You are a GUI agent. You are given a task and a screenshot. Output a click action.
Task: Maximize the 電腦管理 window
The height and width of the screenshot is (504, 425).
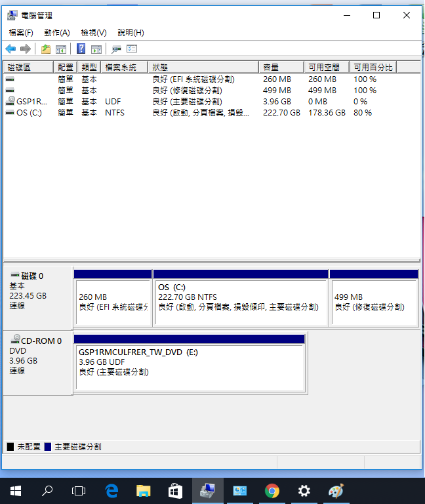[x=376, y=16]
